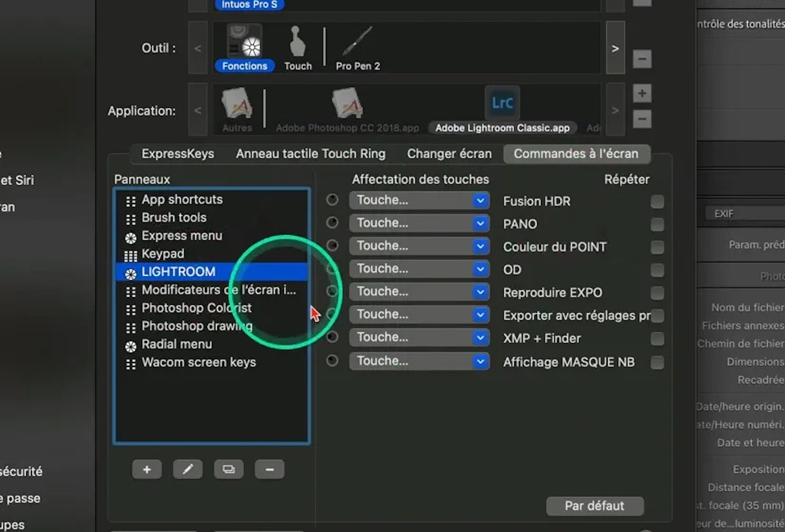Screen dimensions: 785x532
Task: Select the Adobe Lightroom Classic.app icon
Action: pyautogui.click(x=502, y=103)
